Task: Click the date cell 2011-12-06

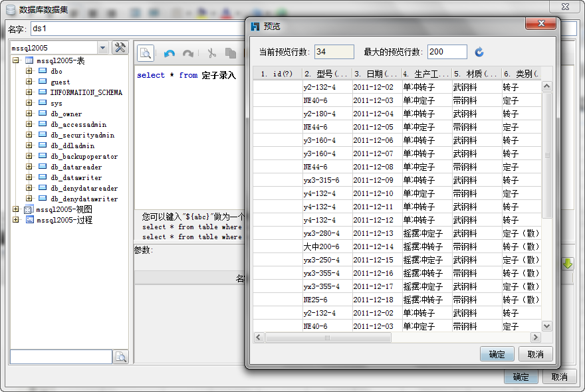Action: coord(377,140)
